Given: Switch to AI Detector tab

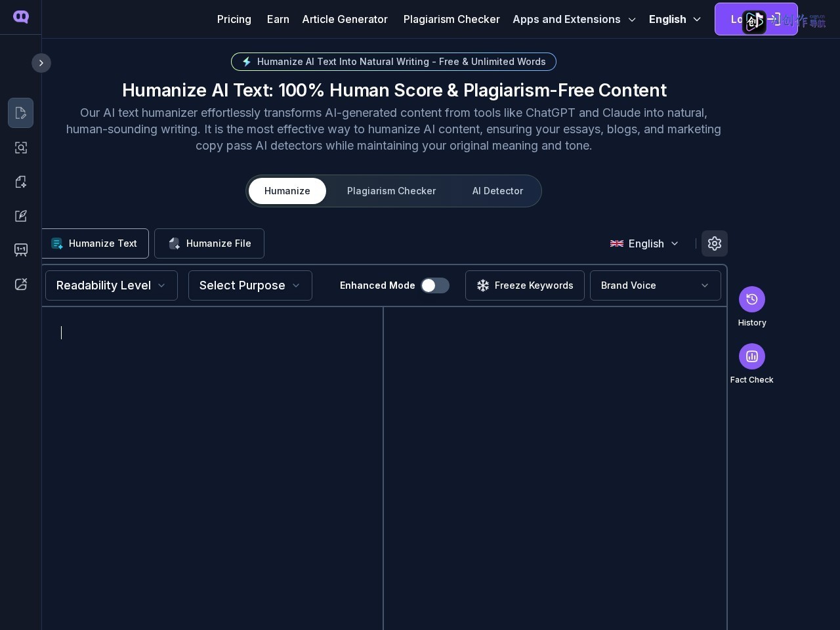Looking at the screenshot, I should [x=497, y=191].
